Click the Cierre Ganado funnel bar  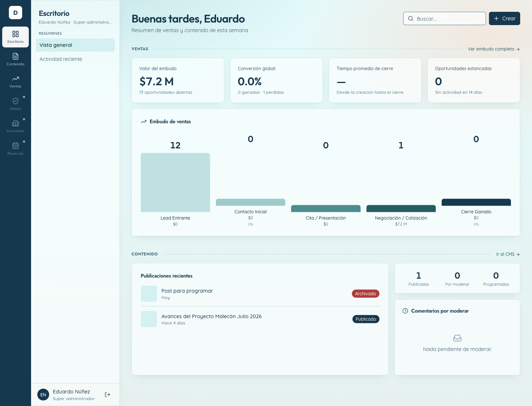(476, 202)
